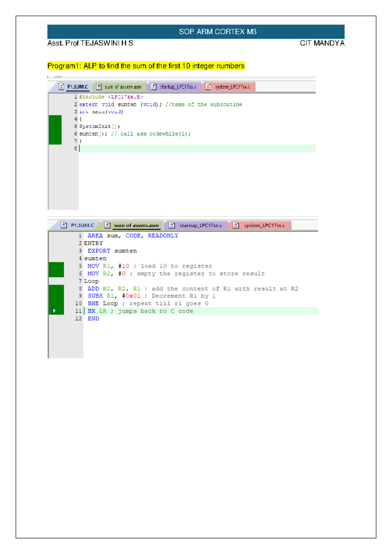Open the P1.SUM.C tab in upper editor

(74, 87)
